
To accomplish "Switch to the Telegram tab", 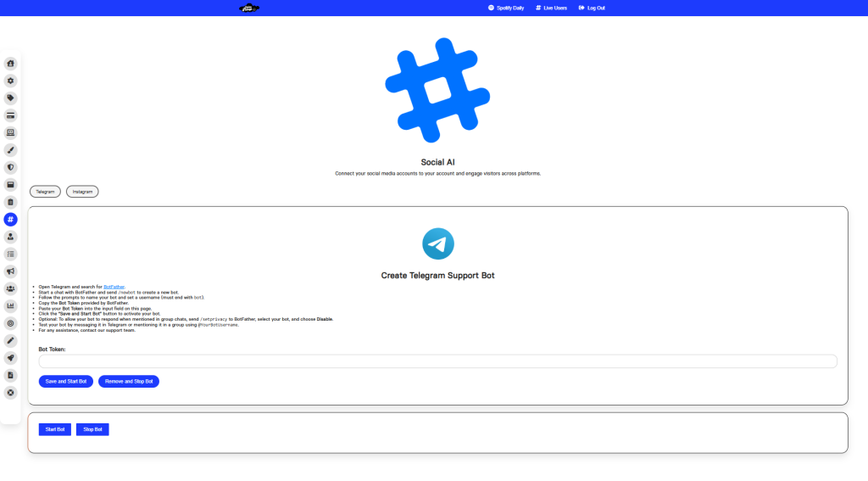I will [46, 192].
